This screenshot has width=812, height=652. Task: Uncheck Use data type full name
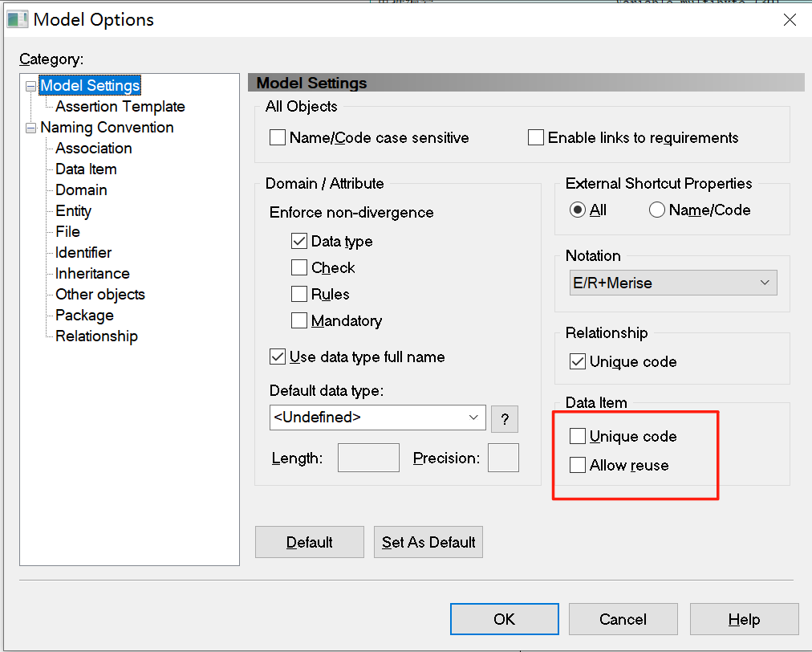tap(278, 357)
